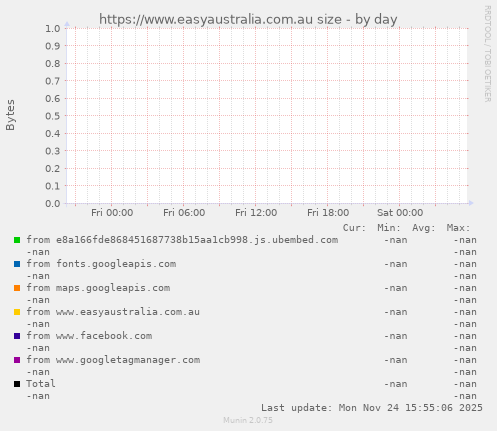Click the 'Last update: Mon Nov 24 15:55:06 2025' text
Screen dimensions: 497x431
[372, 408]
